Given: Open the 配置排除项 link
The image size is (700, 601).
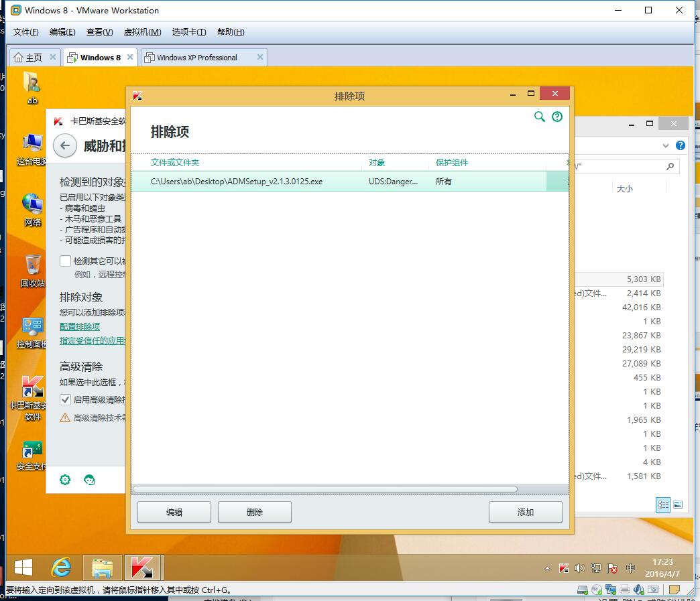Looking at the screenshot, I should click(80, 326).
